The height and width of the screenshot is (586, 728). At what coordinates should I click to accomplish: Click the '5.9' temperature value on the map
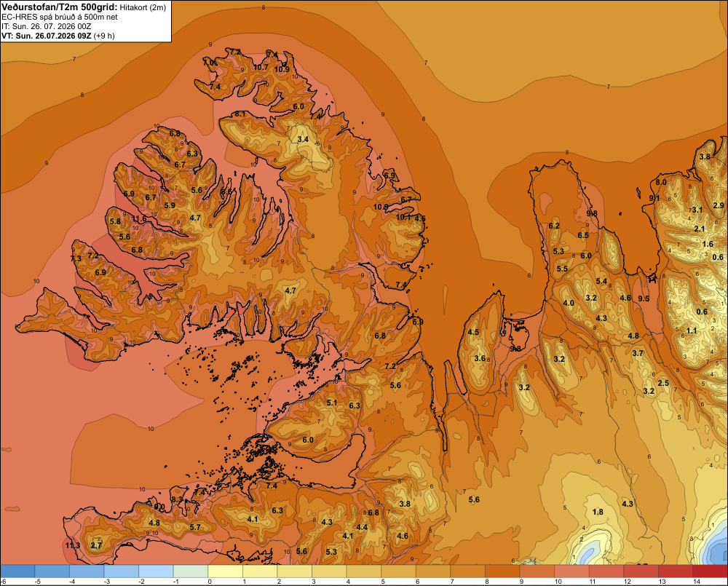[x=170, y=205]
